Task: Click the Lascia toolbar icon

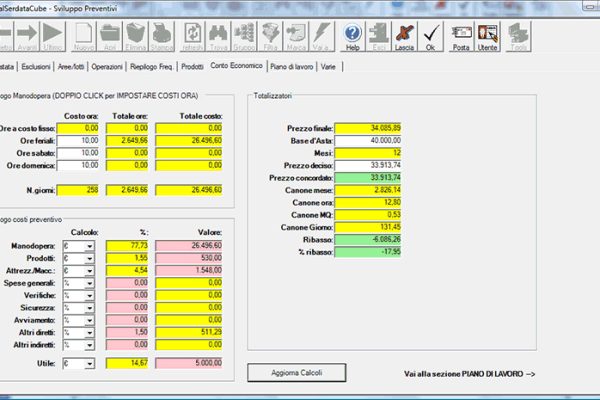Action: pos(406,37)
